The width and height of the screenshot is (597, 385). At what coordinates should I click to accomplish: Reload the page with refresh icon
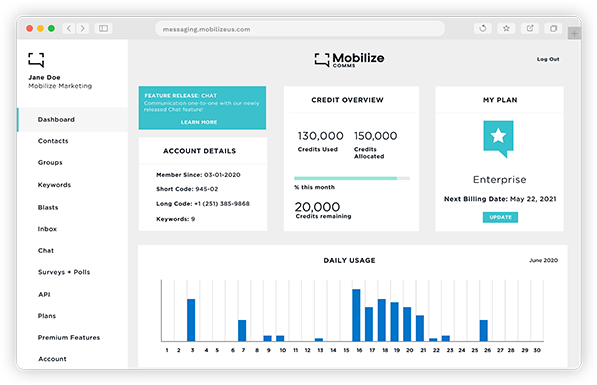click(483, 28)
